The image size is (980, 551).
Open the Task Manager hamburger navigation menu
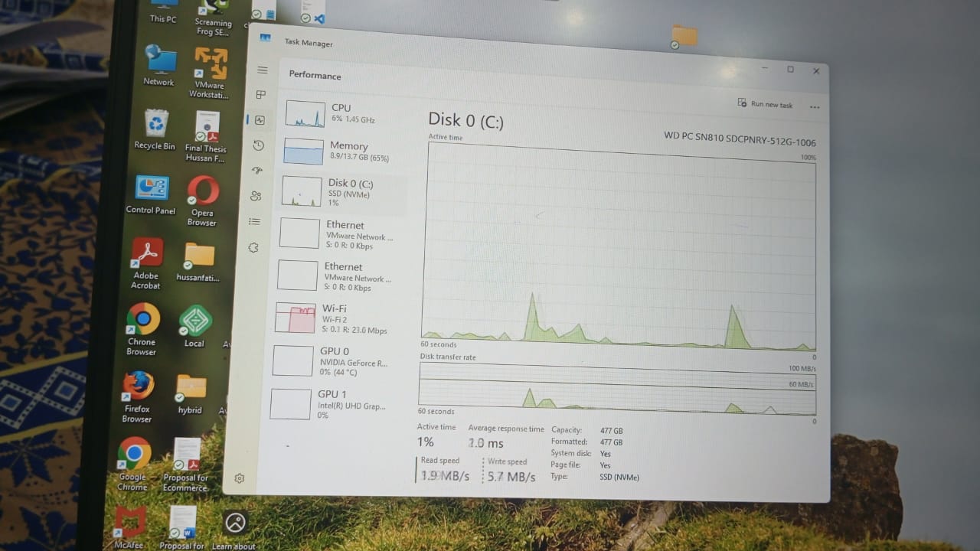(263, 70)
